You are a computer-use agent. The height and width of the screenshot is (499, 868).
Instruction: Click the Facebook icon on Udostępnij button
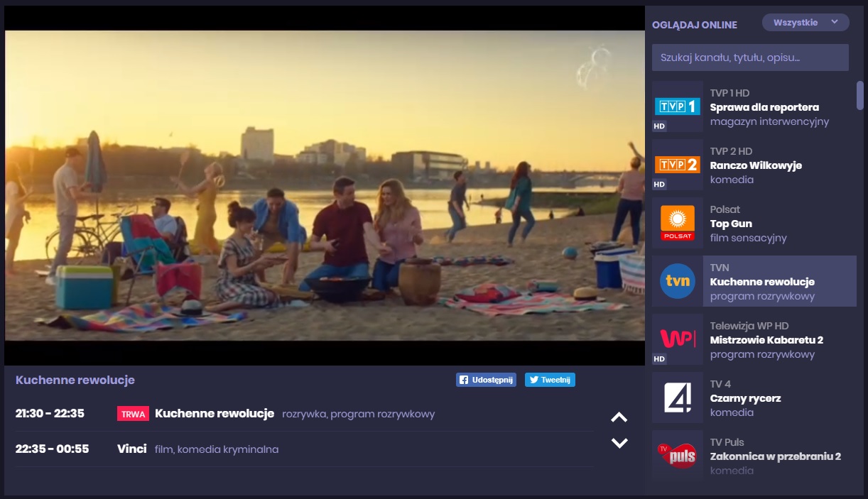tap(462, 380)
